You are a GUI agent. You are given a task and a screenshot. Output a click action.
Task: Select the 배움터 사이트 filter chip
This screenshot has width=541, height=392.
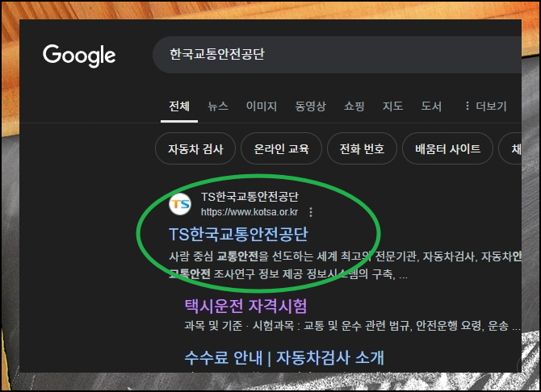[447, 149]
